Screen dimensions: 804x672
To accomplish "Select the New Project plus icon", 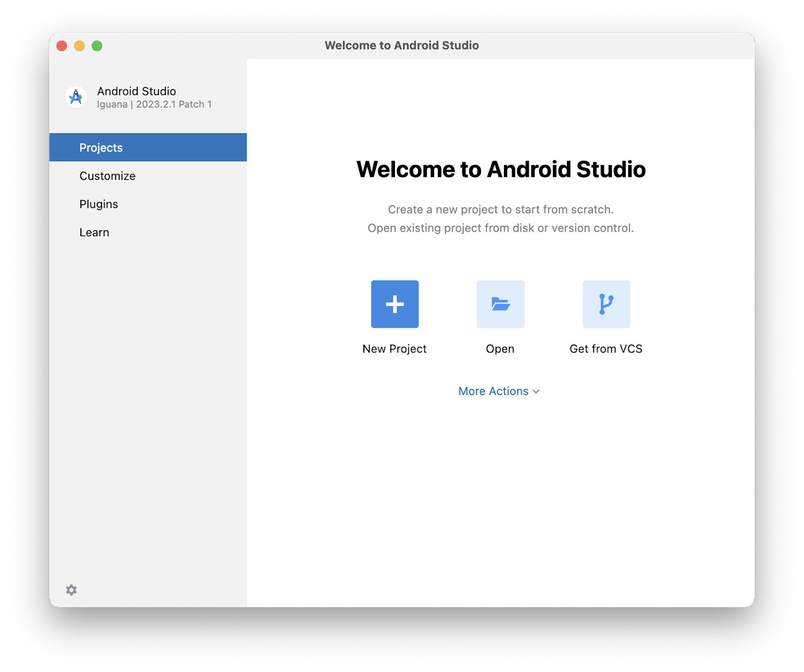I will pyautogui.click(x=394, y=304).
